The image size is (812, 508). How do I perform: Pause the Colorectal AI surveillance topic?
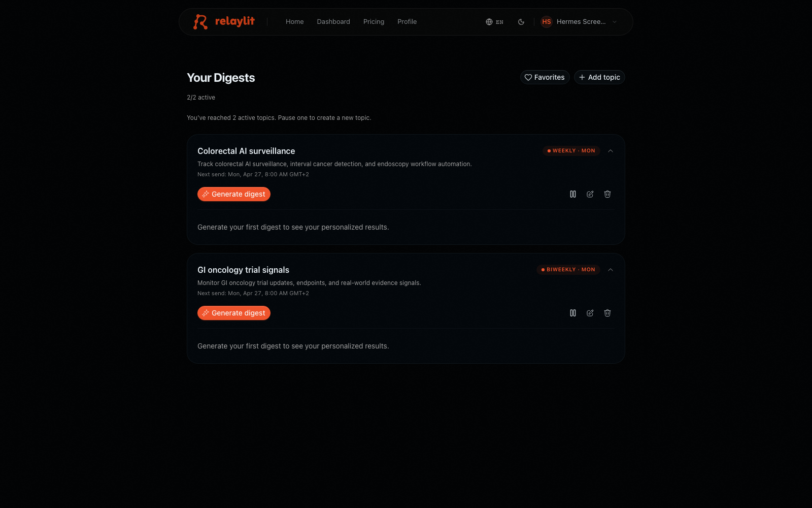573,194
